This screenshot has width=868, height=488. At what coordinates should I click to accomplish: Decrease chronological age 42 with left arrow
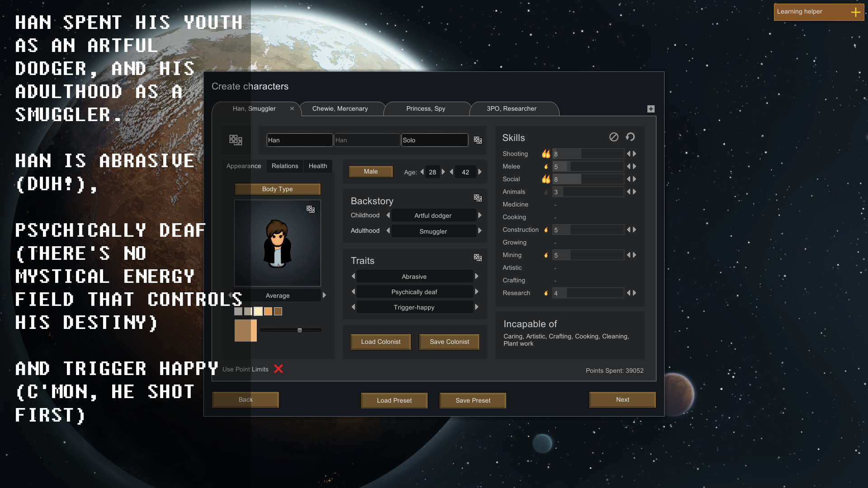click(451, 172)
